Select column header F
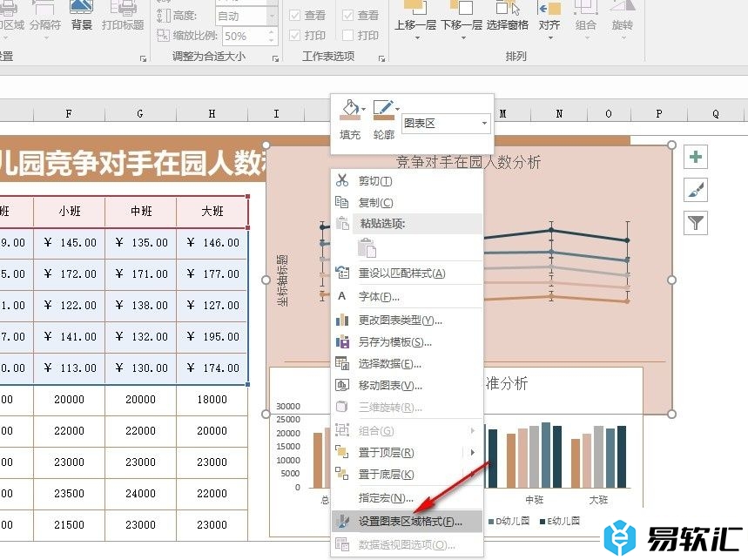Screen dimensions: 748x560 [x=69, y=113]
